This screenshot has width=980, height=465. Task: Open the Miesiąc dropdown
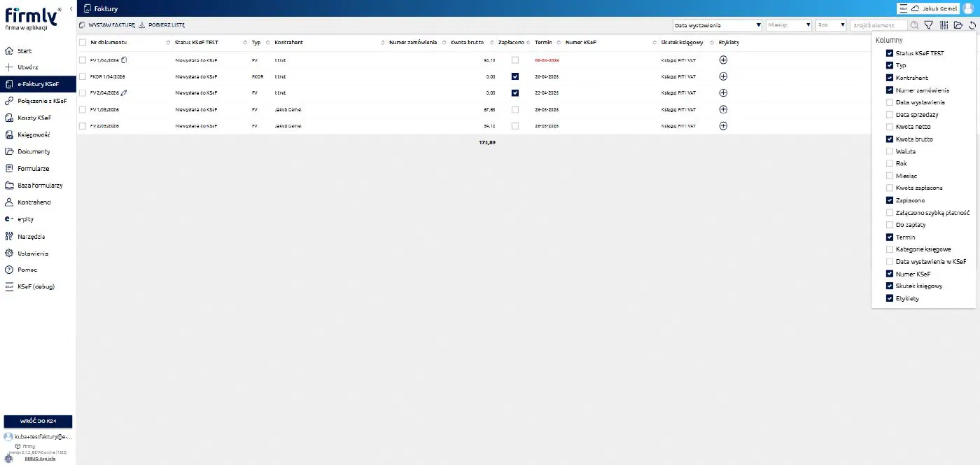point(789,25)
